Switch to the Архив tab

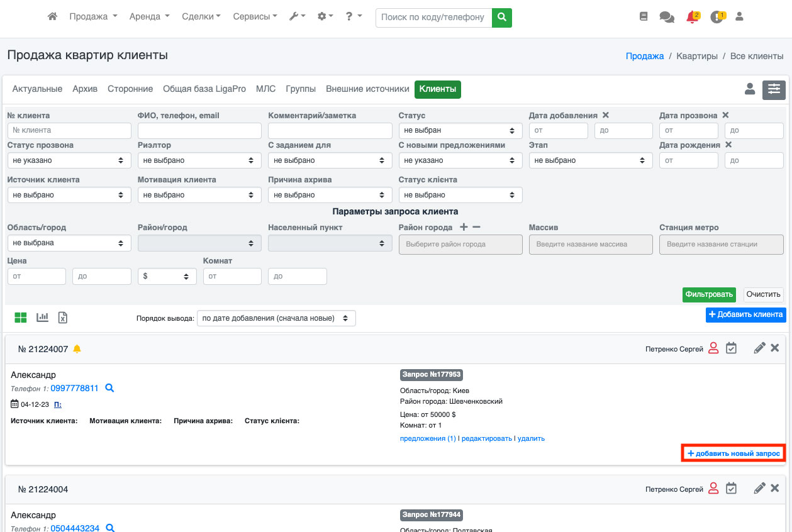(x=85, y=89)
